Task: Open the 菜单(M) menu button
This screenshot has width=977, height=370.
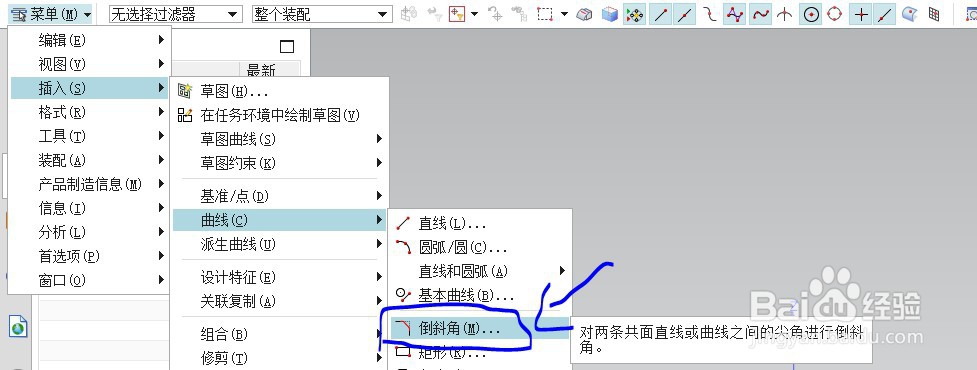Action: click(51, 14)
